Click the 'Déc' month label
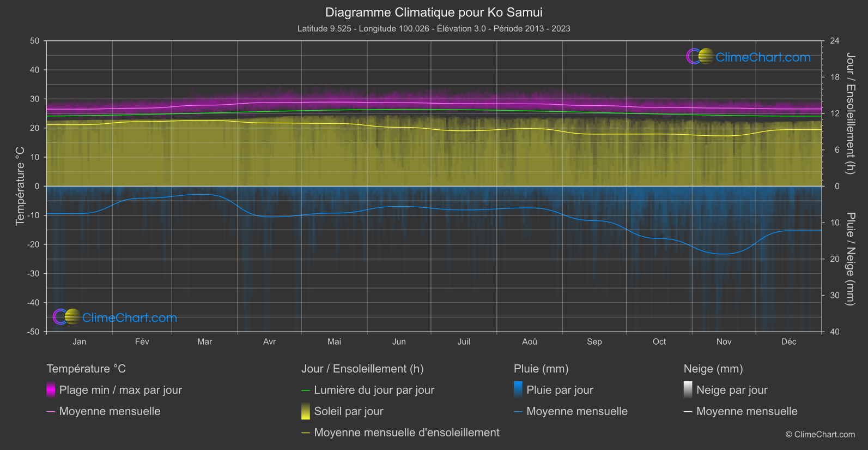 pos(789,341)
